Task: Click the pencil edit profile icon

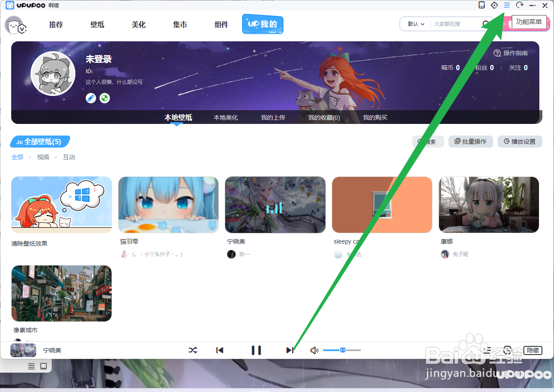Action: pyautogui.click(x=91, y=98)
